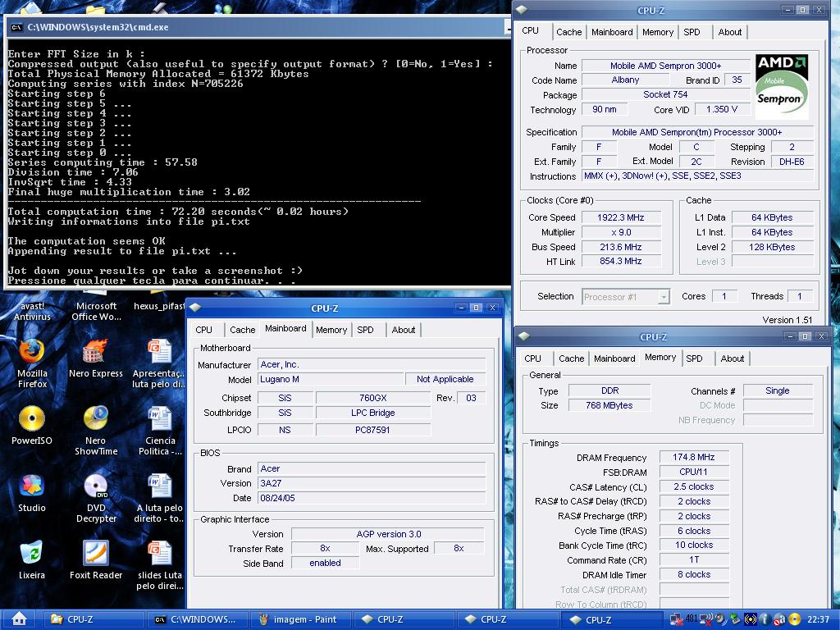The width and height of the screenshot is (840, 630).
Task: Launch Foxit Reader from the desktop
Action: tap(96, 560)
